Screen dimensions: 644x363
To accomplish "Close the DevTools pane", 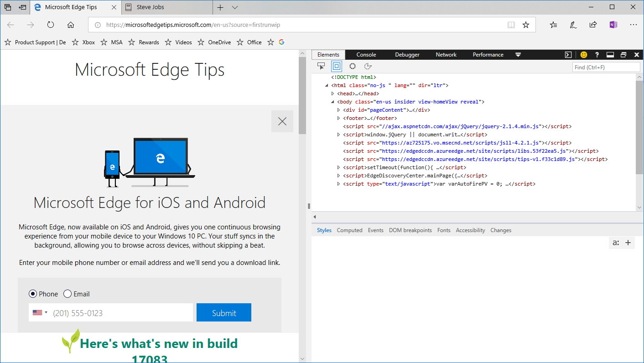I will click(637, 55).
